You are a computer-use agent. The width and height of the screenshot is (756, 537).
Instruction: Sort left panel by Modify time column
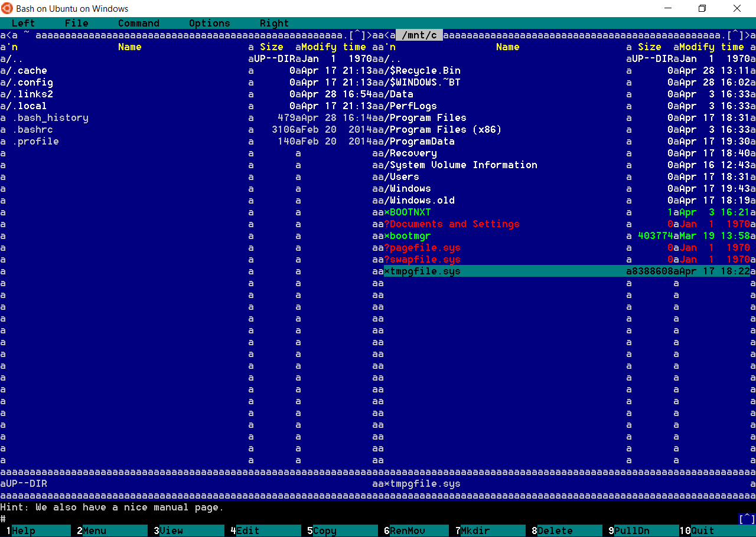tap(333, 47)
